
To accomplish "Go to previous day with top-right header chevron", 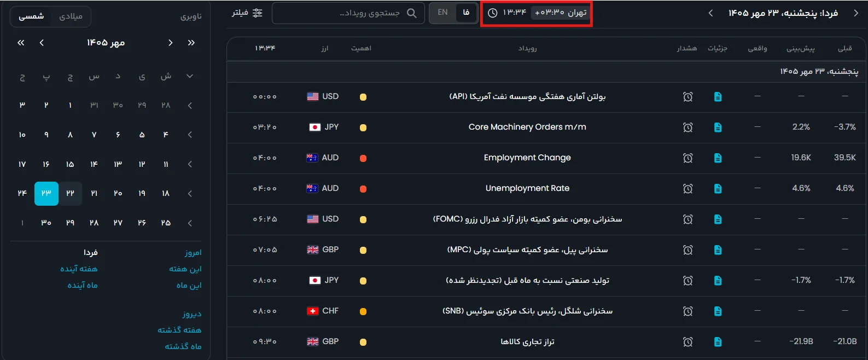I will tap(856, 13).
